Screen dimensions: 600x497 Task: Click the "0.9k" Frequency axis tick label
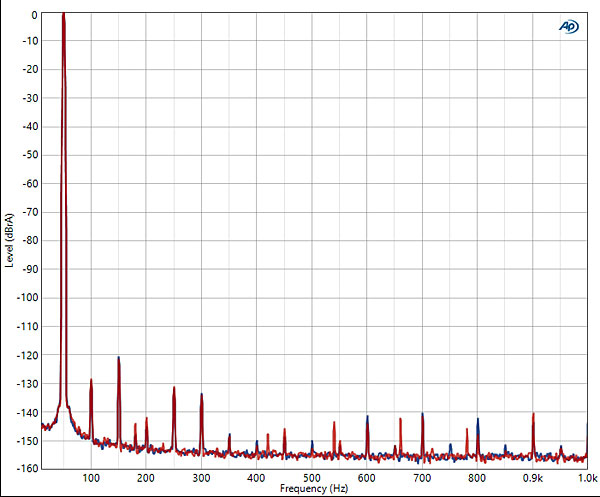click(x=533, y=478)
